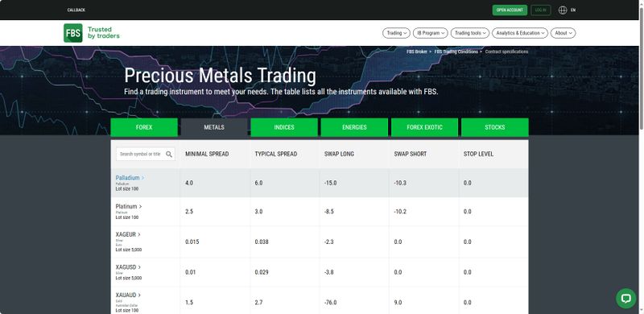644x314 pixels.
Task: Click the SWAP LONG column header
Action: (339, 154)
